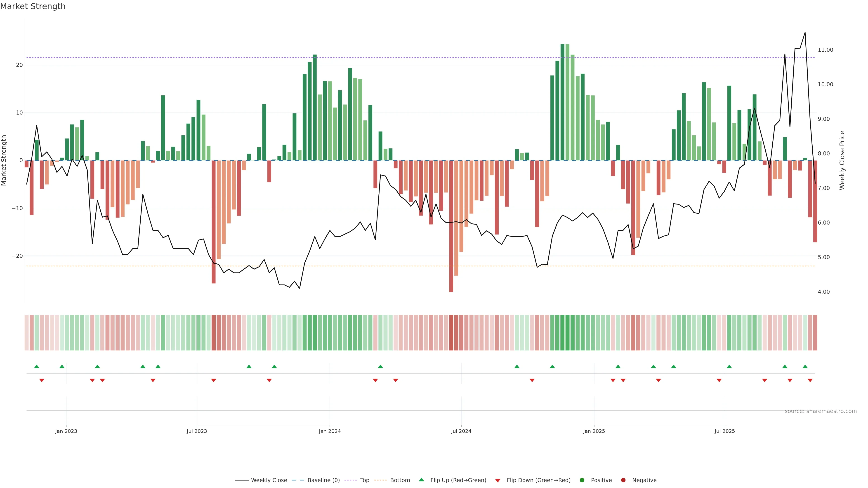Click the dark red Negative legend dot
Image resolution: width=868 pixels, height=488 pixels.
pos(623,480)
